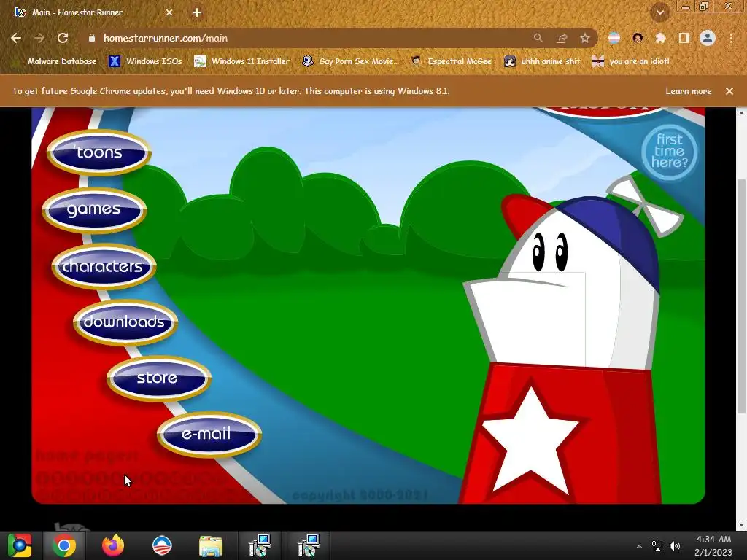Switch to Chrome in the taskbar
747x560 pixels.
coord(64,545)
